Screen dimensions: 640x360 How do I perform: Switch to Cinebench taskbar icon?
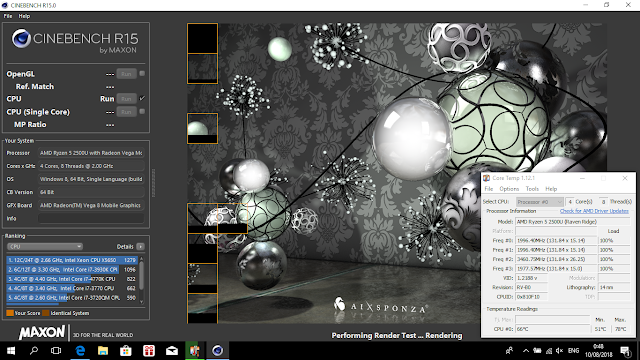(218, 351)
